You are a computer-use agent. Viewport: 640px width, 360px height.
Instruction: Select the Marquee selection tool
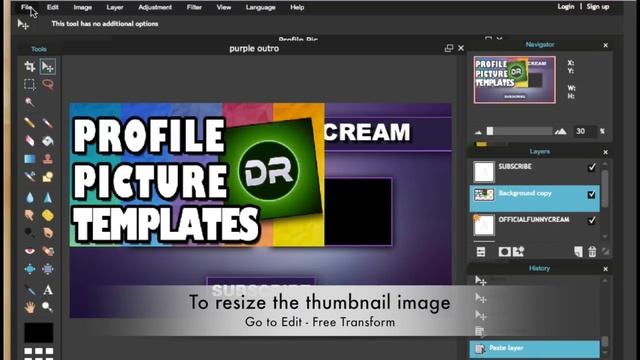(x=29, y=84)
